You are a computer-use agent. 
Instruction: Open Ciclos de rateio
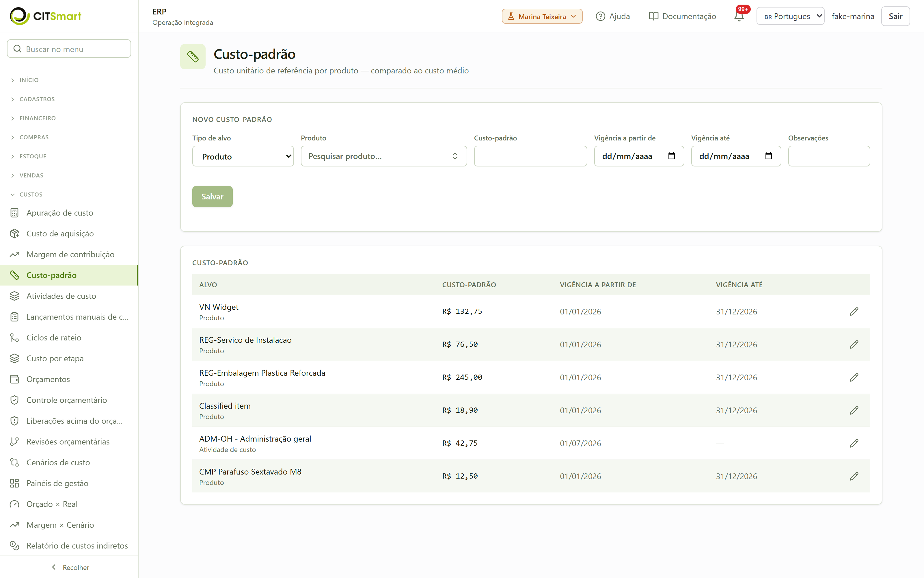69,338
